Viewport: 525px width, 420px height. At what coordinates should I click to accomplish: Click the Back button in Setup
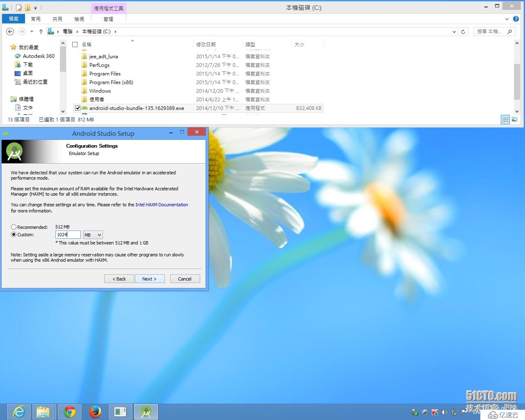[119, 279]
